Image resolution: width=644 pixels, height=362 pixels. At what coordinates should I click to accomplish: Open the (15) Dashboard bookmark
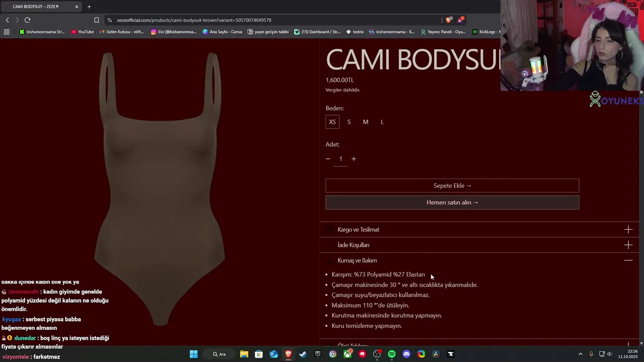pos(317,32)
